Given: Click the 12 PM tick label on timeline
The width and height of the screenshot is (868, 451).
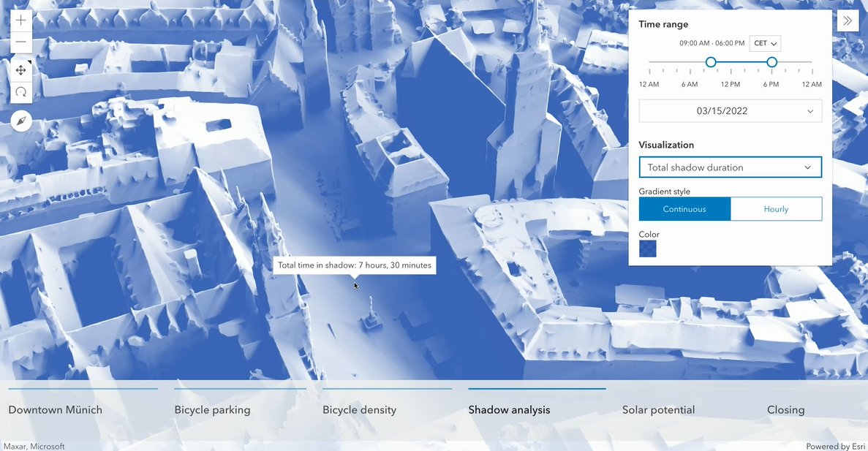Looking at the screenshot, I should pos(731,84).
